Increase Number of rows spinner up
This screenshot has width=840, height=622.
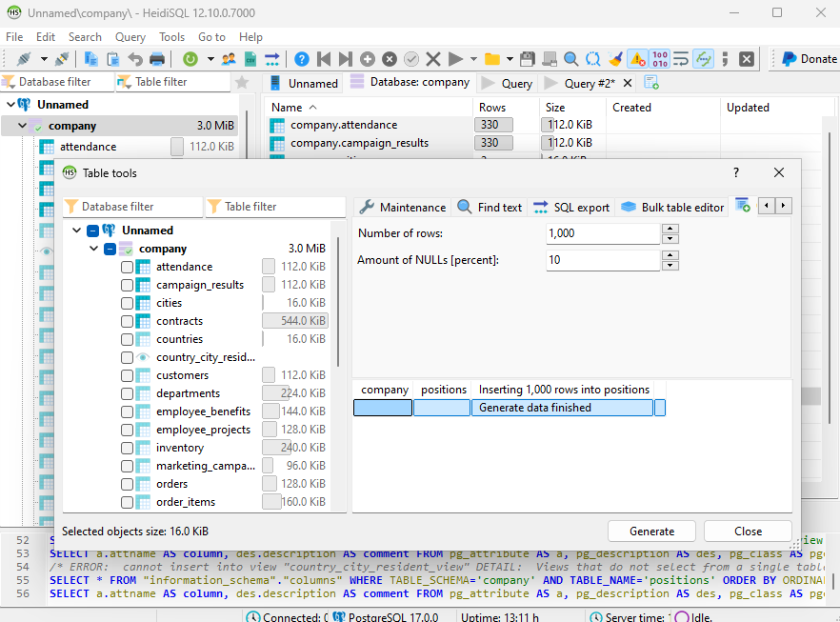pos(670,229)
